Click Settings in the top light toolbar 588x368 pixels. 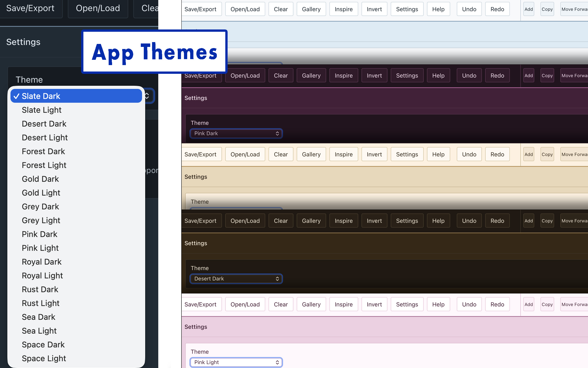click(407, 9)
